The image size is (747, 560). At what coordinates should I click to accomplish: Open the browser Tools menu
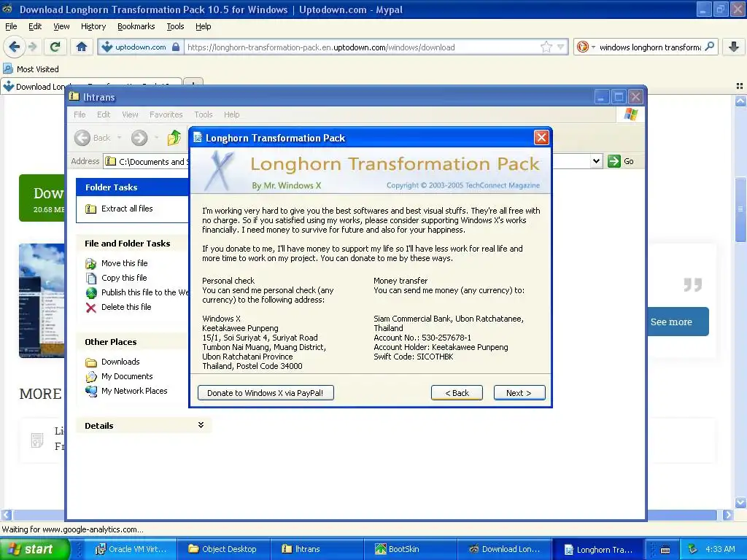[x=175, y=26]
